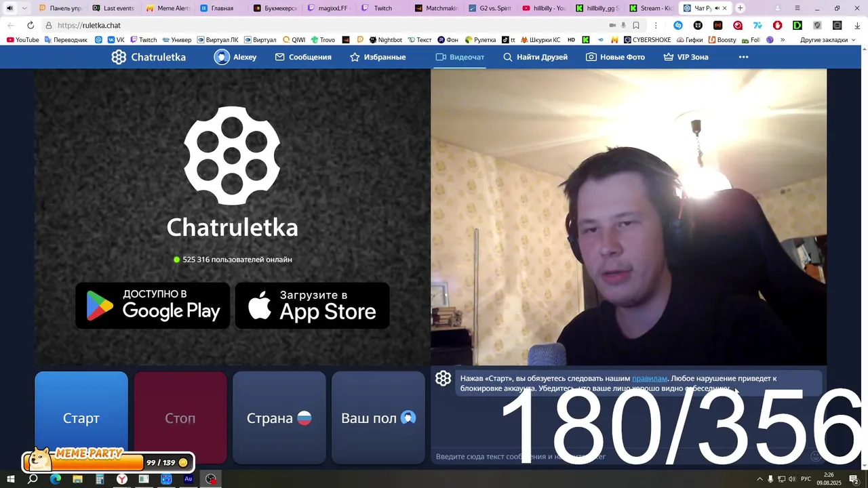Screen dimensions: 868x488
Task: Switch to the Stream - Kick tab
Action: (650, 8)
